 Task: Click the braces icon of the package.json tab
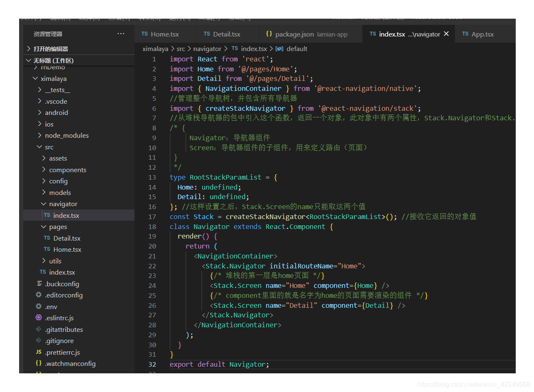(x=269, y=34)
